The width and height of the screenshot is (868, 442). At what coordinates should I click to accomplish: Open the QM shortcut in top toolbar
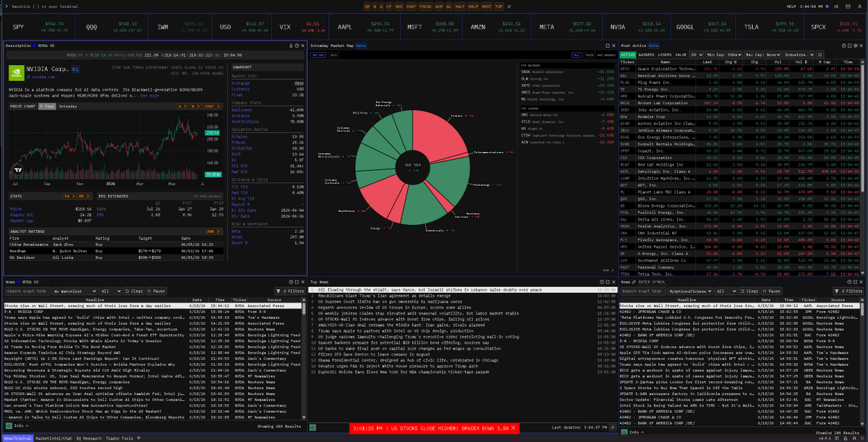[367, 7]
